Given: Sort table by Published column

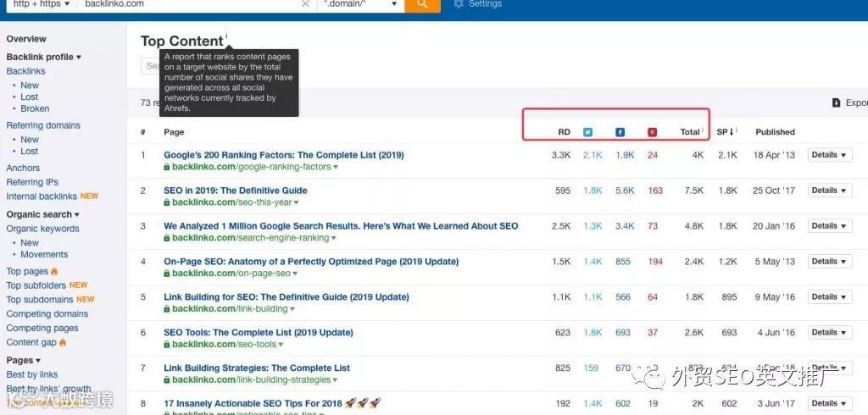Looking at the screenshot, I should [x=775, y=132].
